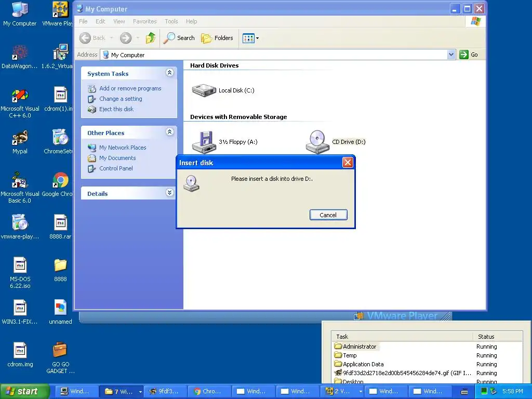This screenshot has width=532, height=399.
Task: Select Microsoft Visual Basic 6.0 icon
Action: [x=20, y=188]
